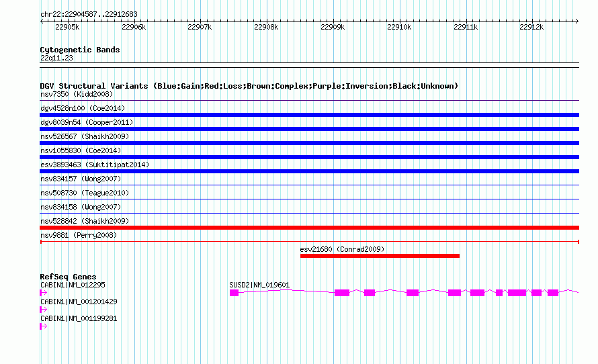The height and width of the screenshot is (364, 598).
Task: Select variant nsv834157 (Wong2007) label
Action: pyautogui.click(x=81, y=179)
